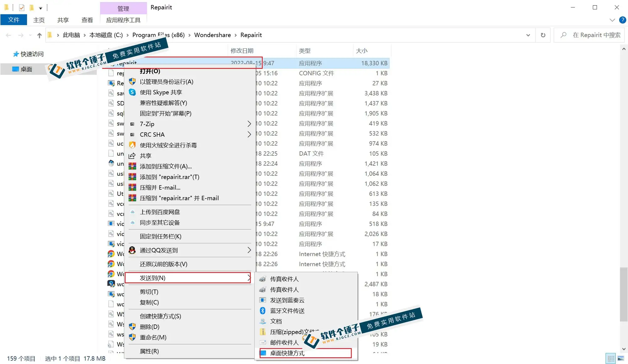This screenshot has height=364, width=628.
Task: Click the QQ penguin icon
Action: pos(132,250)
